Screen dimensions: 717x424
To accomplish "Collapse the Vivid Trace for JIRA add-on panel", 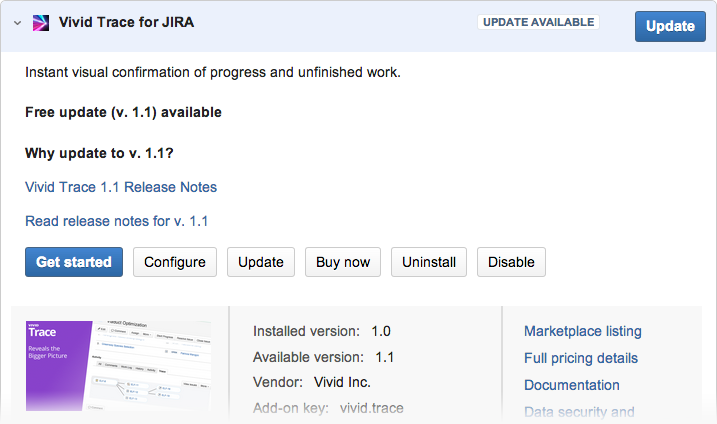I will pyautogui.click(x=17, y=22).
